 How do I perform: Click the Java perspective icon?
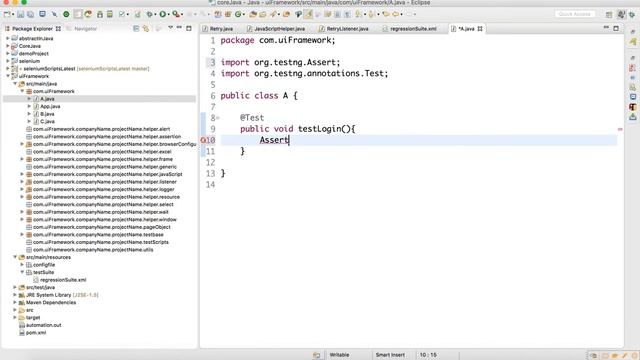point(621,15)
